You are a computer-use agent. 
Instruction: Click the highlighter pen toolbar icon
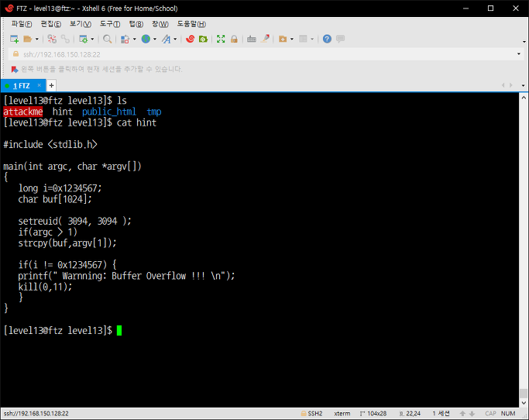pyautogui.click(x=266, y=39)
